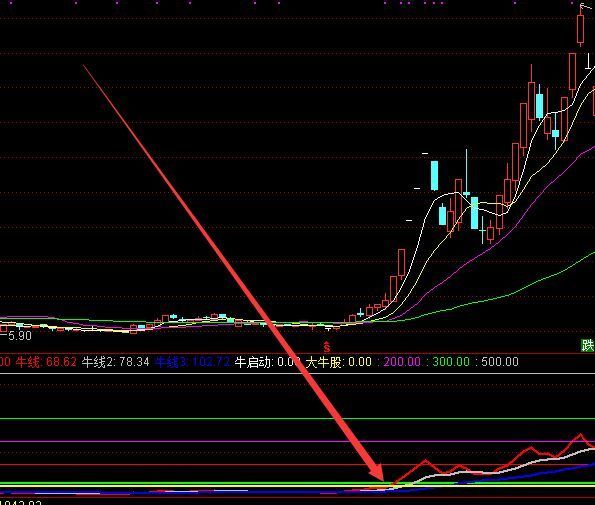Click the 牛启动 indicator label
Viewport: 595px width, 505px height.
click(x=268, y=362)
